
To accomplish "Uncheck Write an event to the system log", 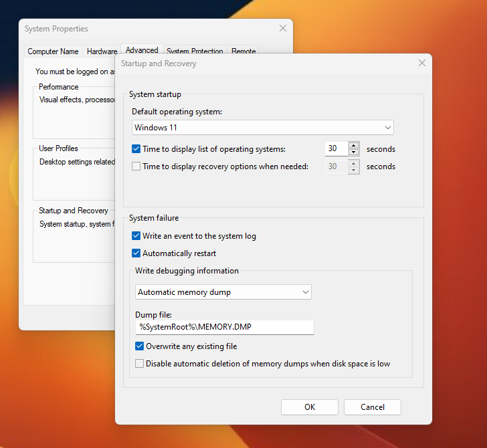I will coord(136,236).
